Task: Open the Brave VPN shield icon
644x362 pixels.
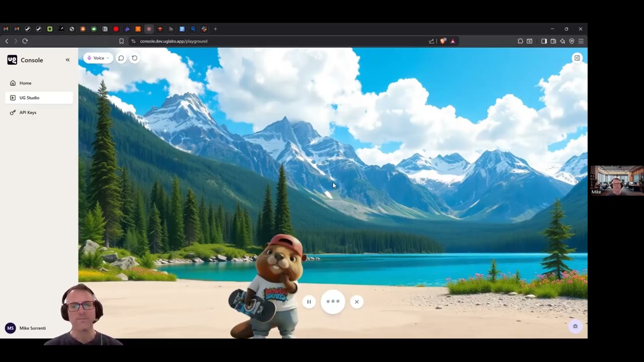Action: pyautogui.click(x=572, y=41)
